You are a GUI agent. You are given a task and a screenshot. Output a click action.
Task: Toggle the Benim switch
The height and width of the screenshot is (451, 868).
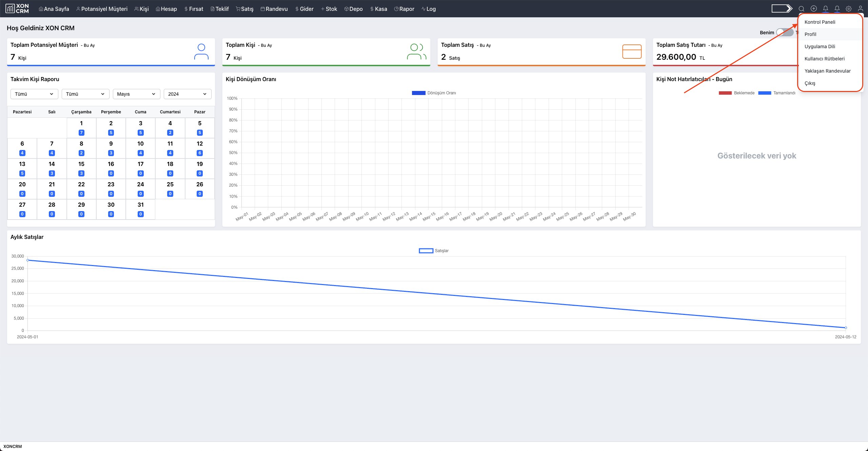785,33
